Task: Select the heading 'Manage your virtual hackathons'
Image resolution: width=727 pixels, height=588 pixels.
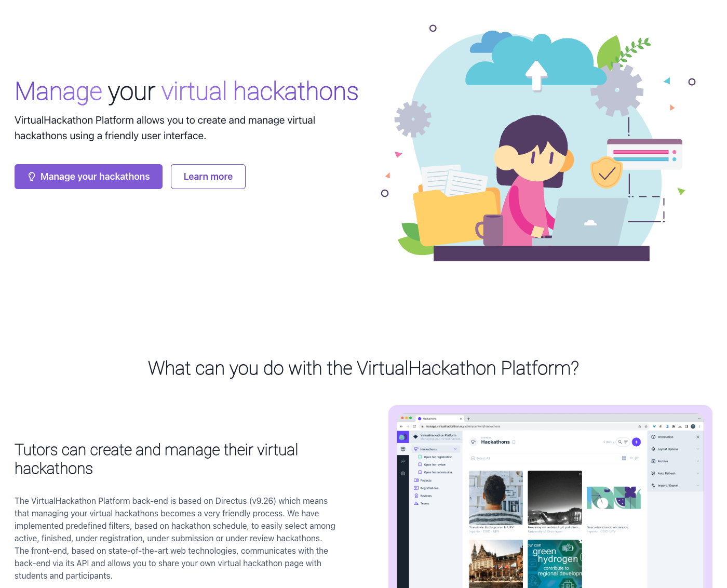Action: click(x=186, y=91)
